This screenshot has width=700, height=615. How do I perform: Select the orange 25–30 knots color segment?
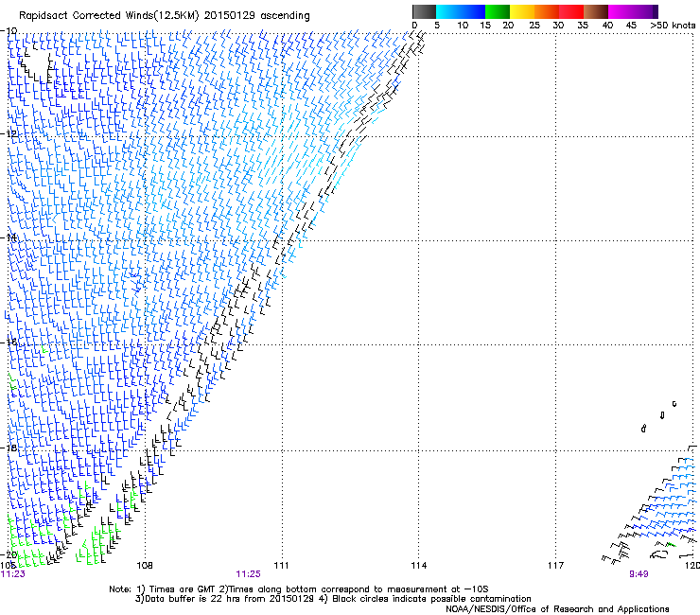tap(547, 11)
